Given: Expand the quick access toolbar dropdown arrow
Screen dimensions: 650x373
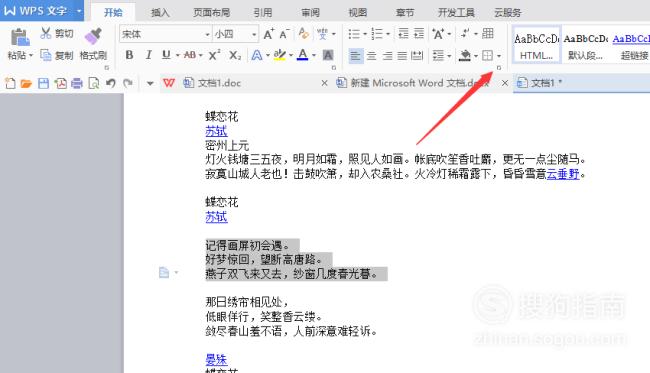Looking at the screenshot, I should [150, 84].
